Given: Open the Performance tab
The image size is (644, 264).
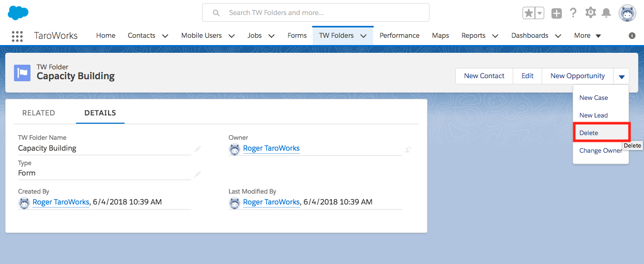Looking at the screenshot, I should pos(400,35).
